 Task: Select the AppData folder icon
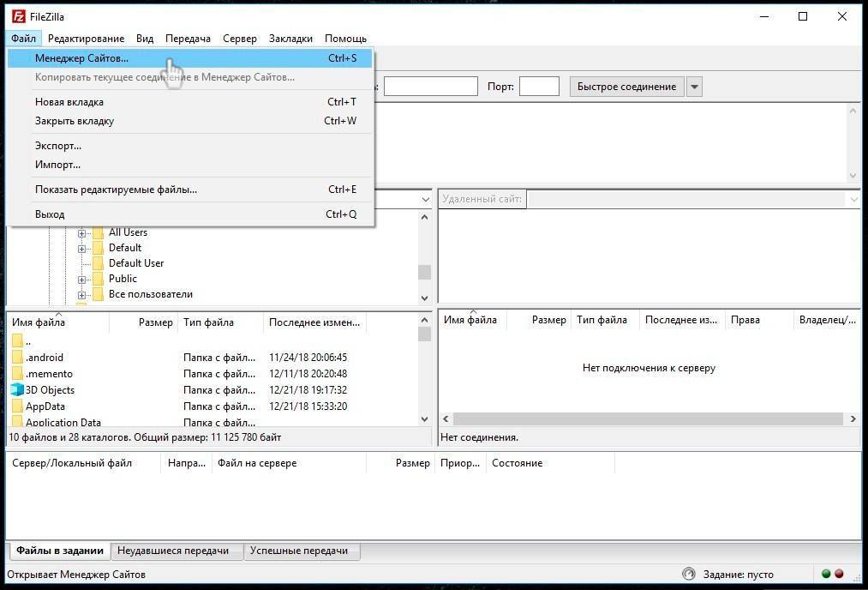tap(17, 406)
